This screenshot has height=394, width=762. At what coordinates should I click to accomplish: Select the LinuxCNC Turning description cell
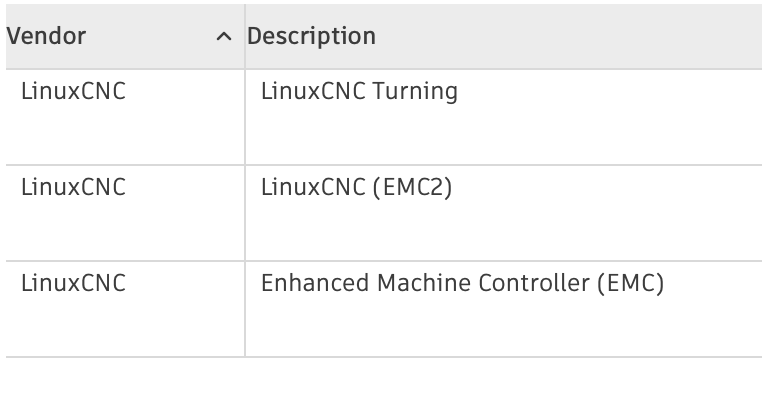coord(503,117)
